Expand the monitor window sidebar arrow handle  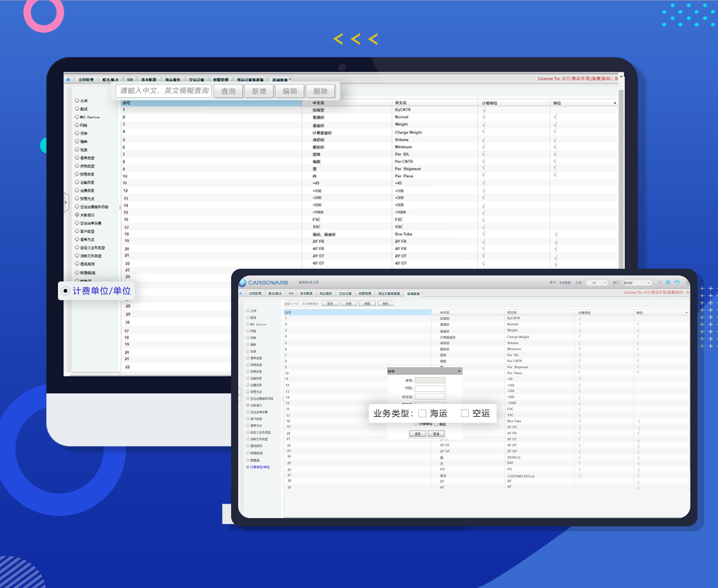point(66,202)
